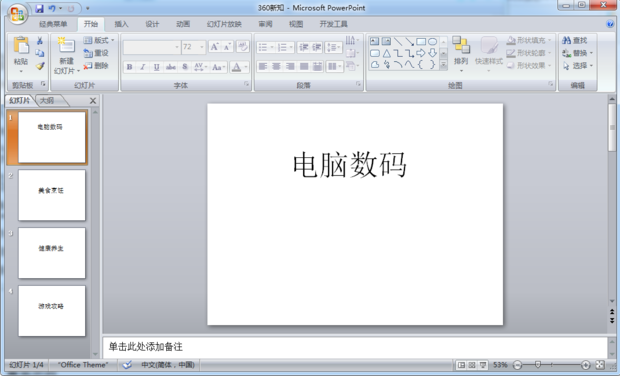Toggle Italic formatting

tap(143, 67)
